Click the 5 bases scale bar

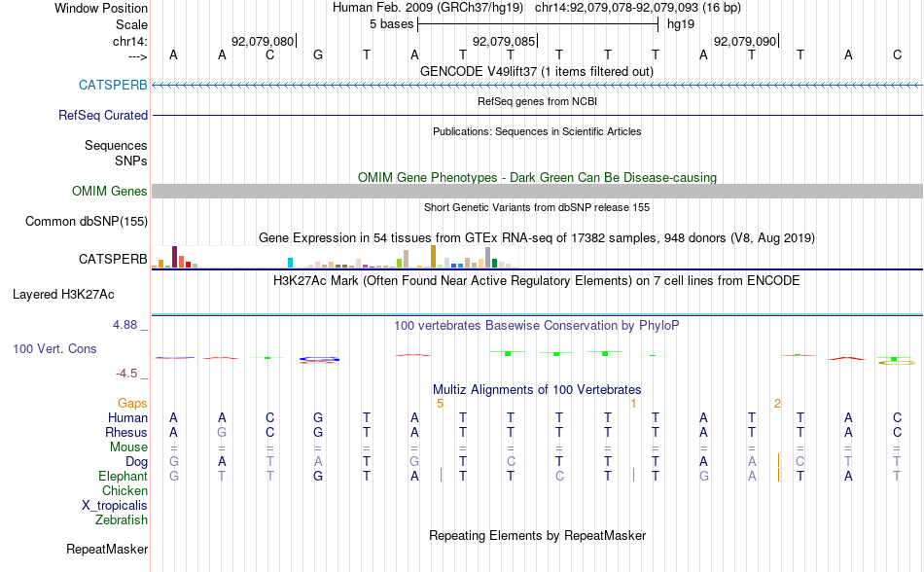pyautogui.click(x=538, y=24)
